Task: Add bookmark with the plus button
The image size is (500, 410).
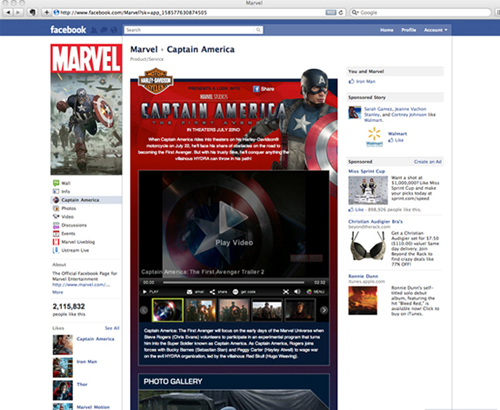Action: 46,13
